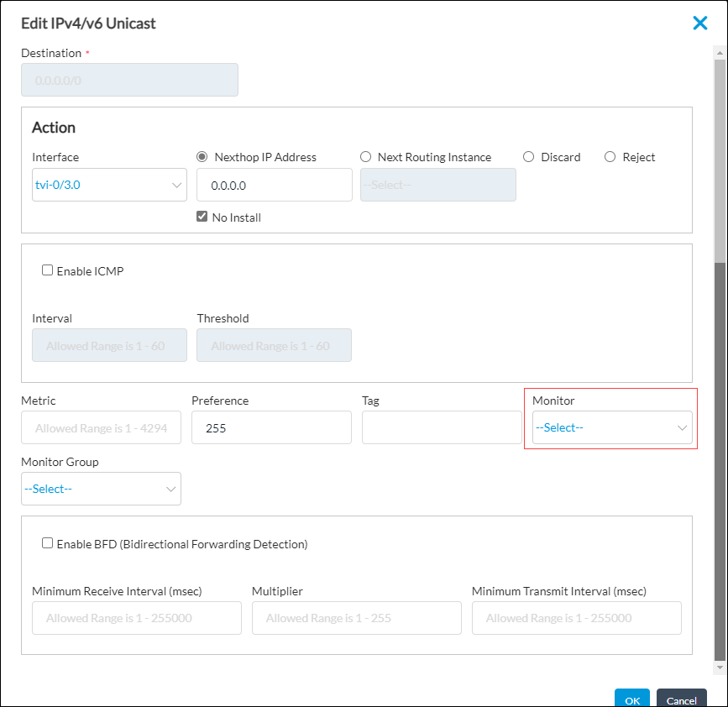Expand the Next Routing Instance select box
The width and height of the screenshot is (728, 707).
[x=437, y=185]
